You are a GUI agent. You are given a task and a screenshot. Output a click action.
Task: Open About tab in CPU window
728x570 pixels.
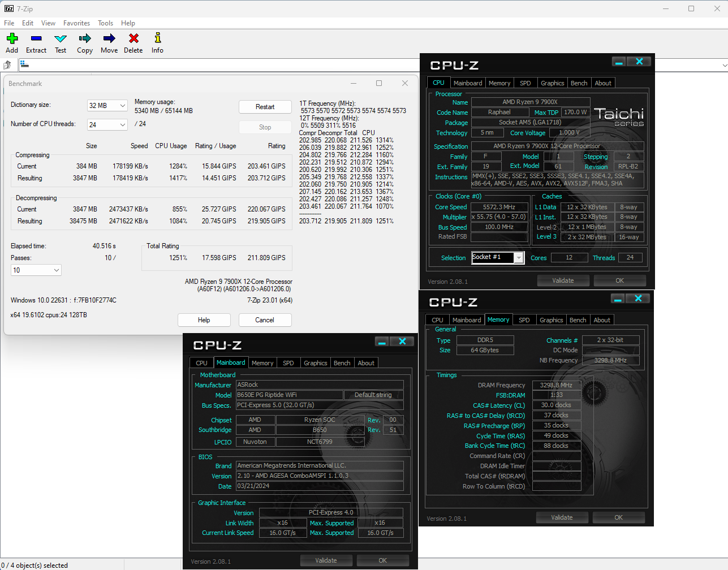603,83
